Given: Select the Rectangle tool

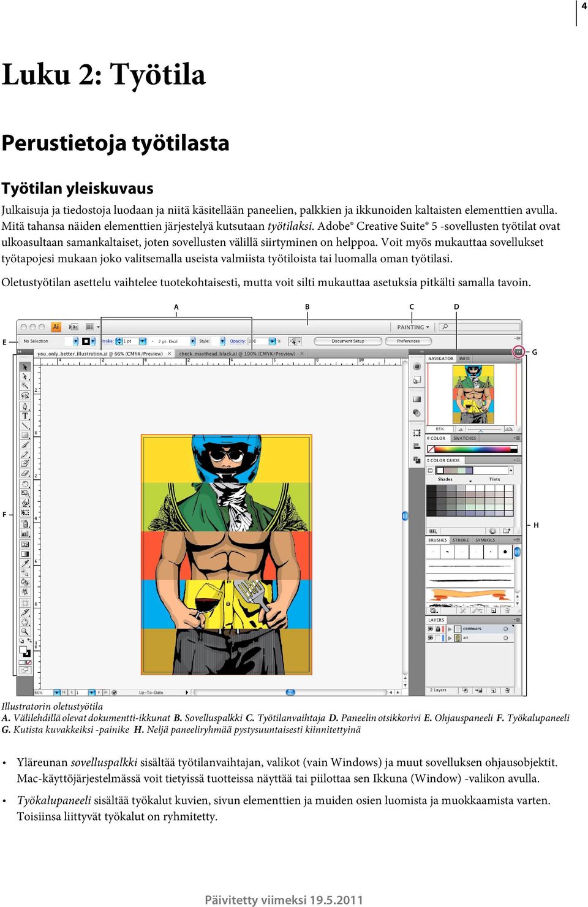Looking at the screenshot, I should click(x=25, y=435).
